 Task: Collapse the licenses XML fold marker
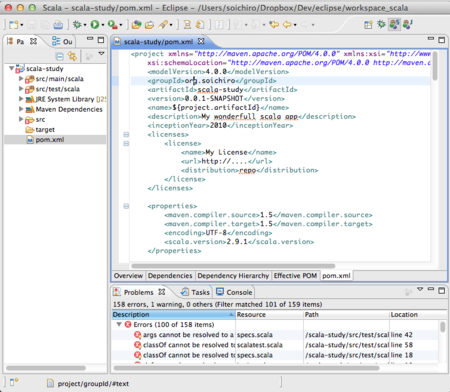coord(126,135)
